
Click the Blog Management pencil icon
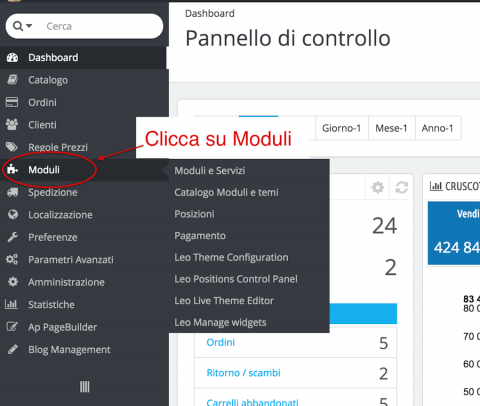click(13, 349)
